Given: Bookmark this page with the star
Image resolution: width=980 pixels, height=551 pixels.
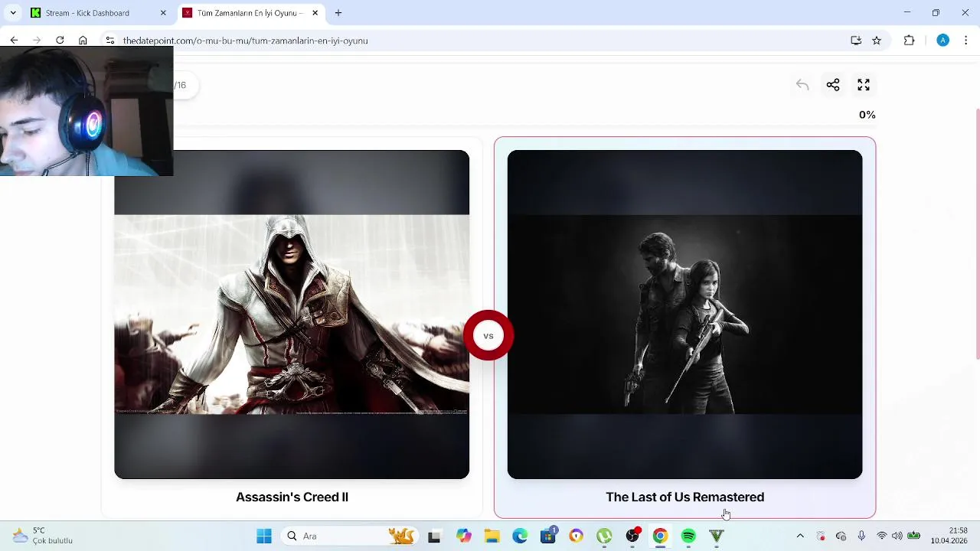Looking at the screenshot, I should click(x=877, y=41).
